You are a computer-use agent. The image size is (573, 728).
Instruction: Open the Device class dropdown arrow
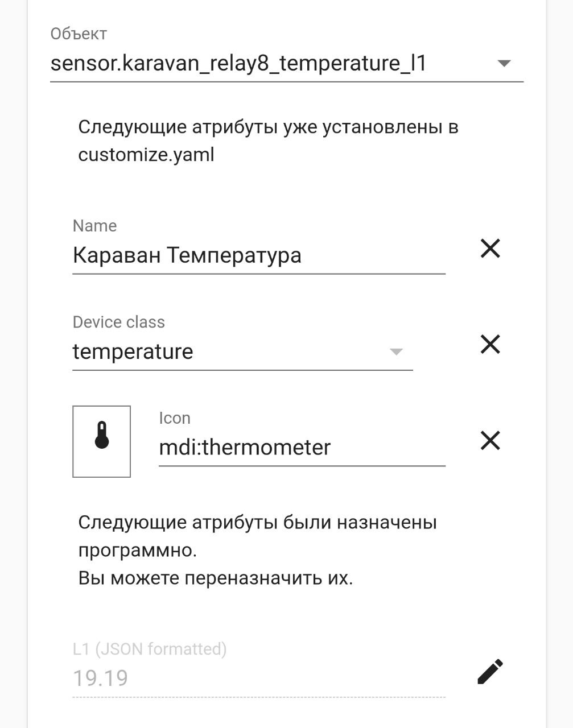coord(396,351)
